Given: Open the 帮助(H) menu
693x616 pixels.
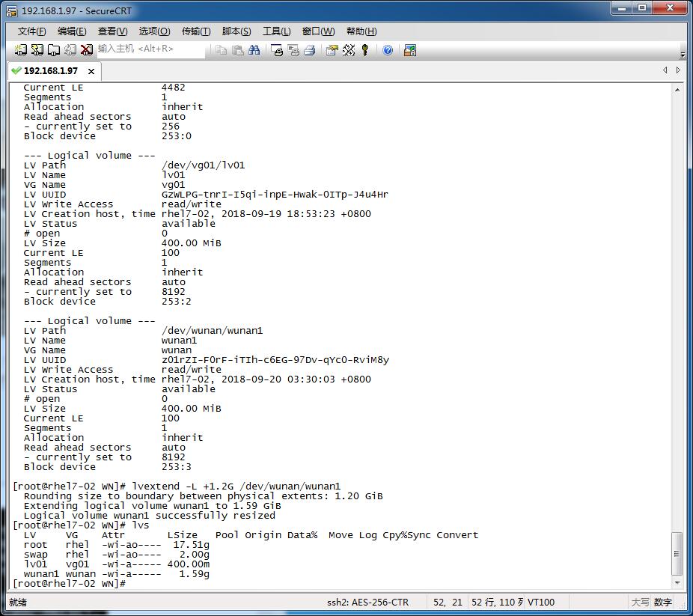Looking at the screenshot, I should [x=361, y=31].
